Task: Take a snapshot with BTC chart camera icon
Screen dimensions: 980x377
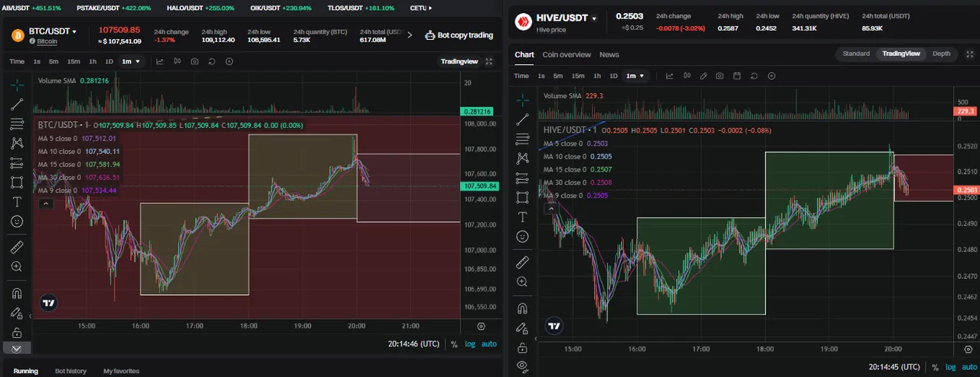Action: pos(195,61)
